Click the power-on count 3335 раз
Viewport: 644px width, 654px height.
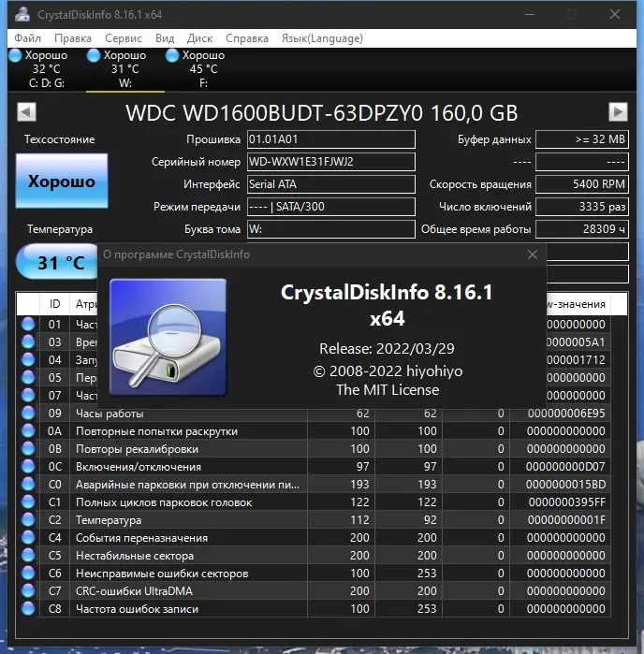(582, 207)
